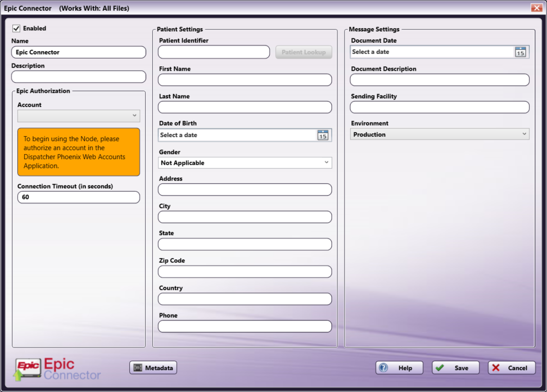Expand the Account dropdown
The width and height of the screenshot is (547, 392).
tap(79, 115)
